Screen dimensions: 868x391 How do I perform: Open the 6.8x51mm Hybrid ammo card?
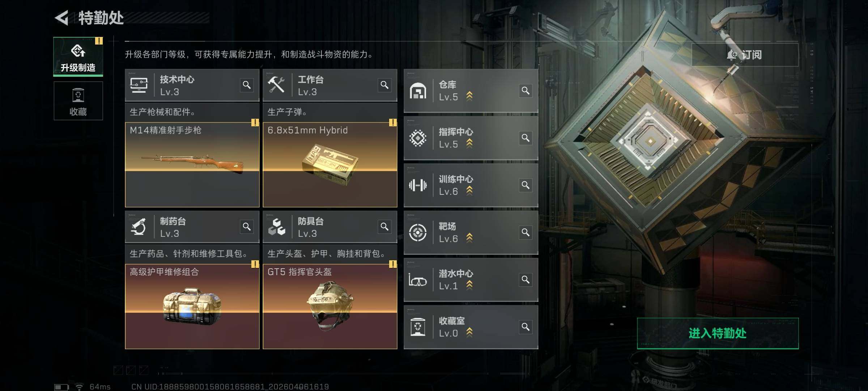pyautogui.click(x=330, y=165)
